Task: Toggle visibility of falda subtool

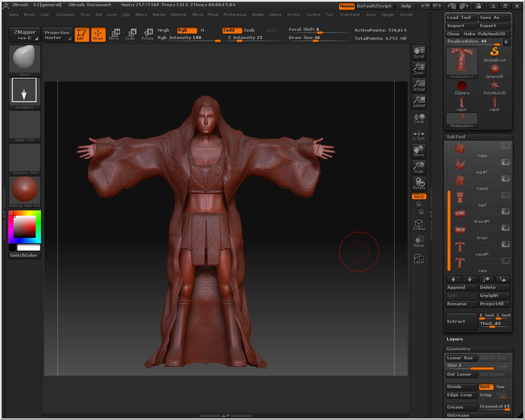Action: [506, 146]
